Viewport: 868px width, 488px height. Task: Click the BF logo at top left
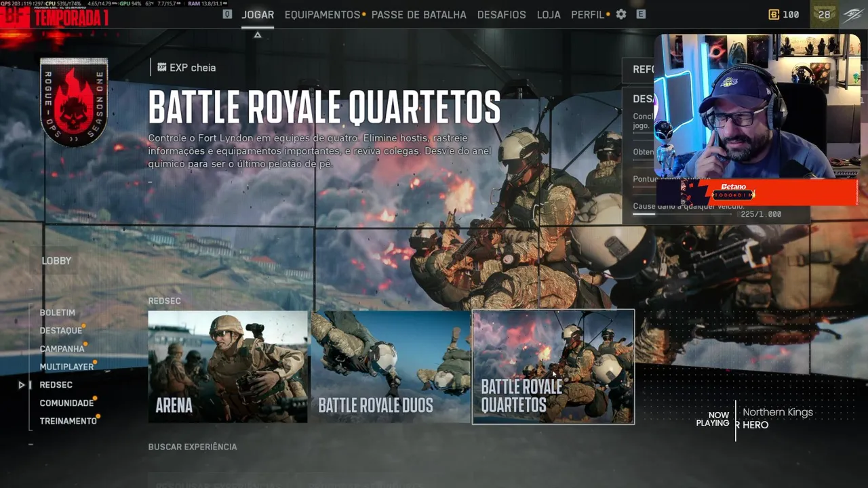tap(15, 15)
